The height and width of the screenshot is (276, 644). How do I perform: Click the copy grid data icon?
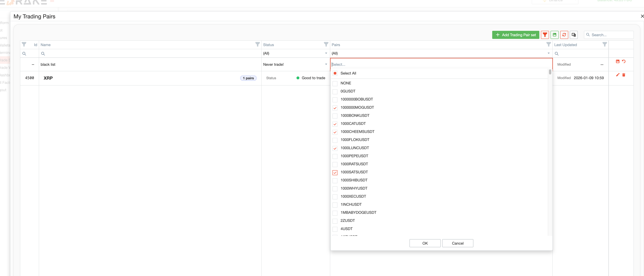click(574, 35)
